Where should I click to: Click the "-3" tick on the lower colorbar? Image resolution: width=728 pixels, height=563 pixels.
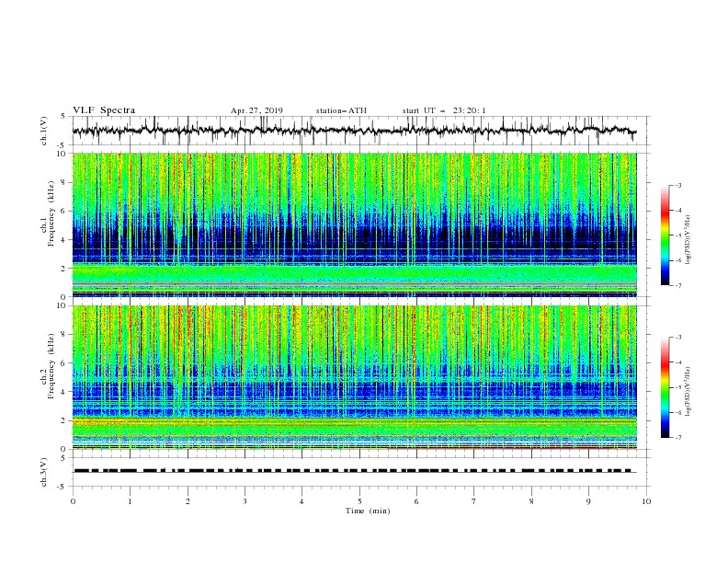coord(677,338)
